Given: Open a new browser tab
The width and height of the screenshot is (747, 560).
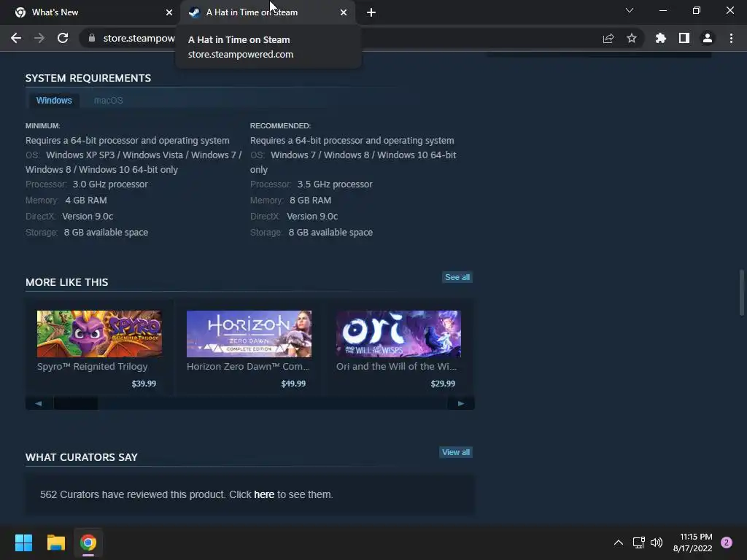Looking at the screenshot, I should click(371, 12).
